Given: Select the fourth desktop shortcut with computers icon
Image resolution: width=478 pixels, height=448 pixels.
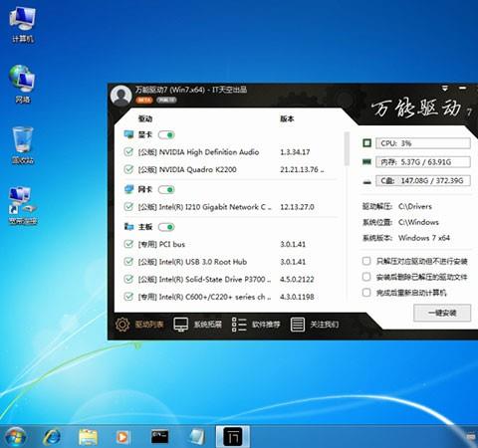Looking at the screenshot, I should click(23, 206).
